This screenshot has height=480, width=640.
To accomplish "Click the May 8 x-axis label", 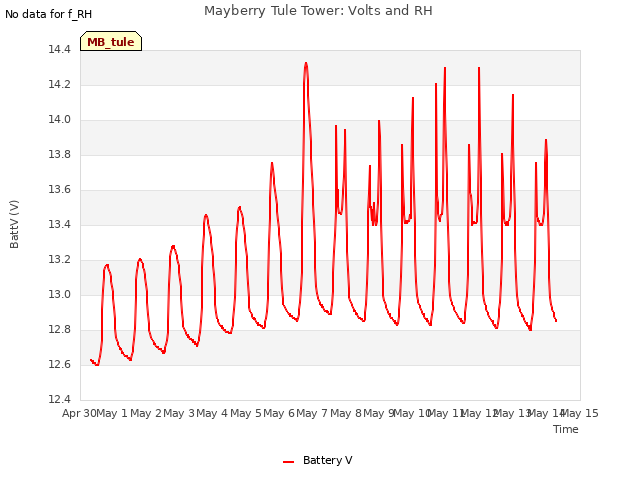I will coord(346,413).
